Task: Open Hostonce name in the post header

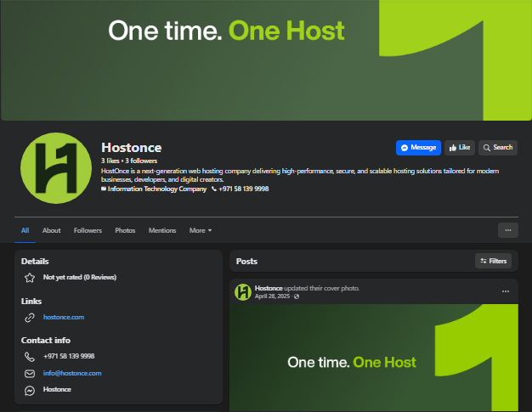Action: [269, 288]
